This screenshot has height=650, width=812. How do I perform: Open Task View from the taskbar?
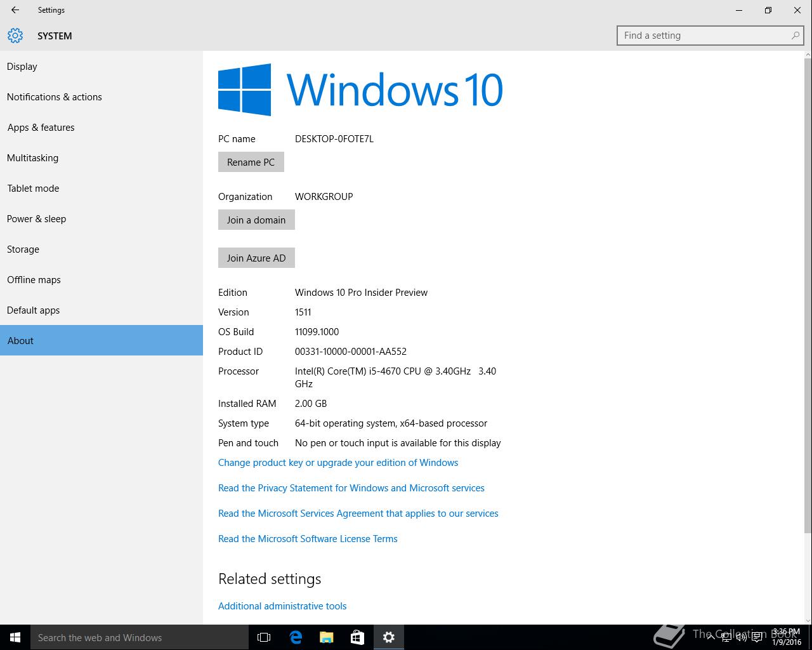click(x=264, y=637)
